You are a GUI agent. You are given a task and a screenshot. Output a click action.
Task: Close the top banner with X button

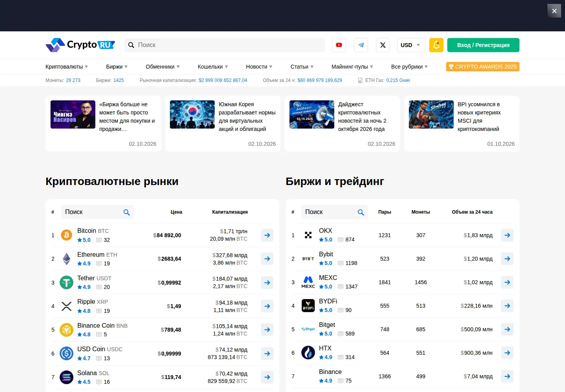pos(554,11)
